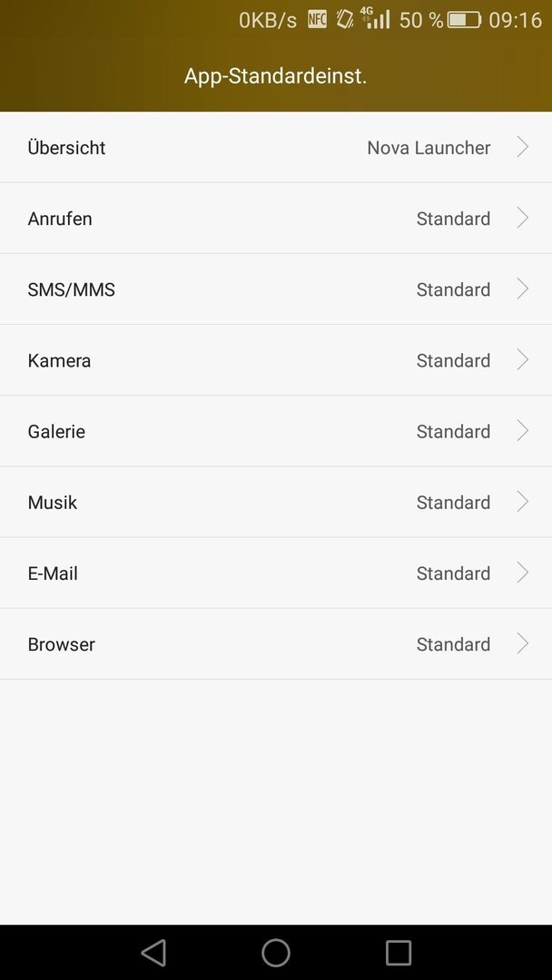Open the Kamera default app setting
The image size is (552, 980).
click(276, 360)
